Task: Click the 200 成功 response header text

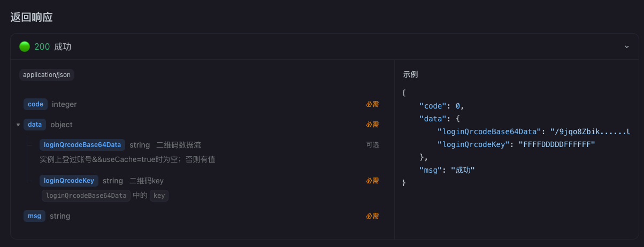Action: pyautogui.click(x=52, y=47)
